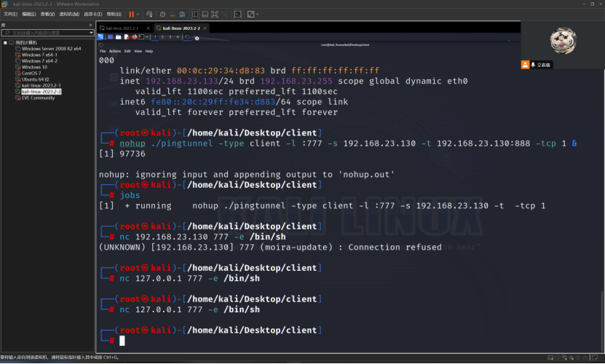Screen dimensions: 605x364
Task: Click the microphone icon beside 立春猫
Action: pos(533,65)
